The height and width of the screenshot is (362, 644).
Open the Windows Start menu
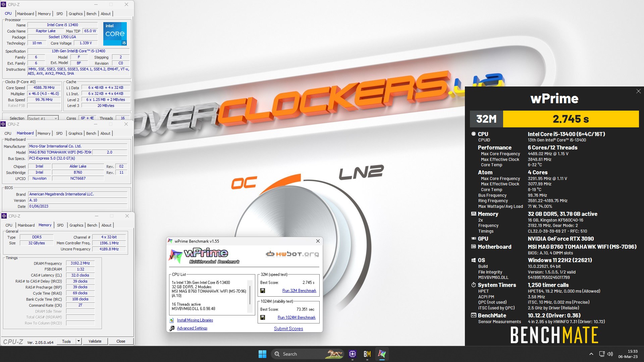[x=262, y=354]
